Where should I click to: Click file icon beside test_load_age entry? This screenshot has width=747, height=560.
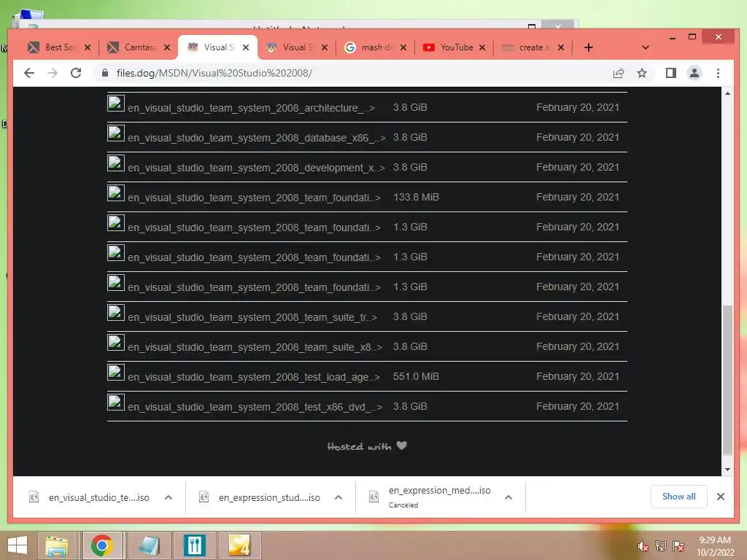(x=116, y=373)
